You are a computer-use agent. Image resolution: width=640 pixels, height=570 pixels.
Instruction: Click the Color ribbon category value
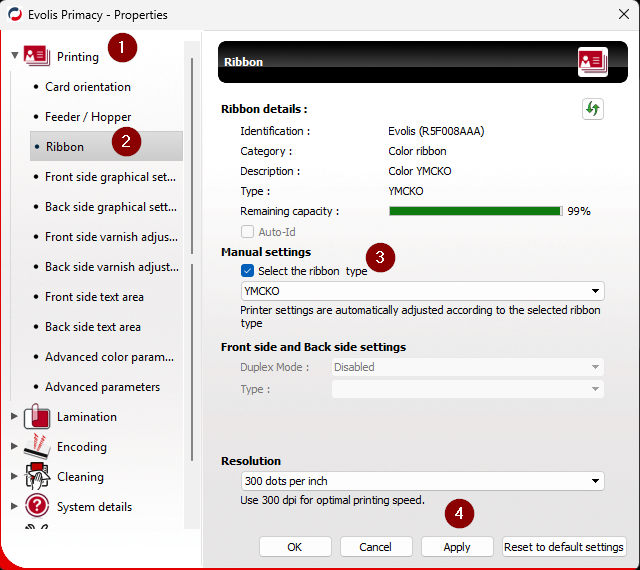[417, 151]
